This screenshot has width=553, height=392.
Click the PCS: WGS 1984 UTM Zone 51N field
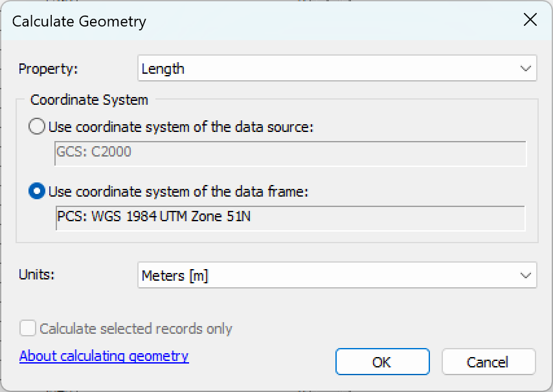click(290, 218)
